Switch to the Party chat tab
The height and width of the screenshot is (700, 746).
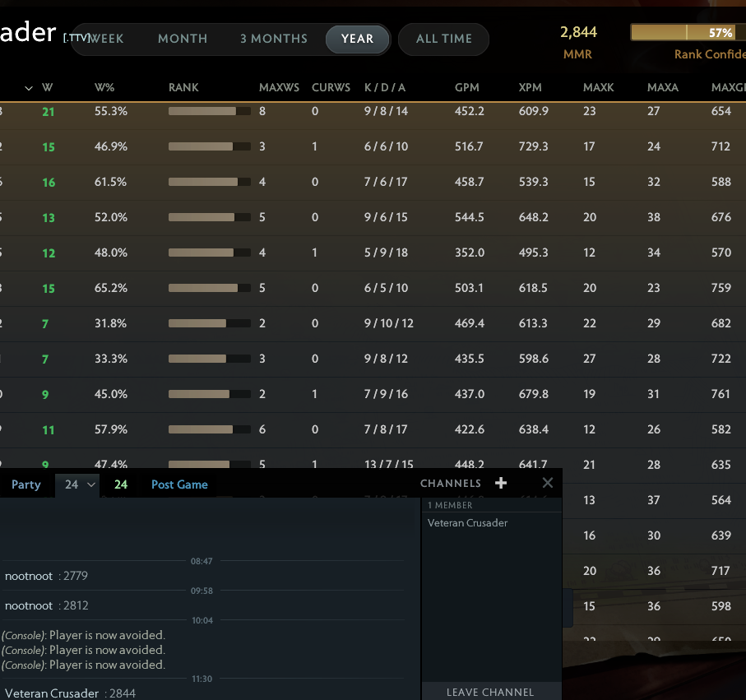[25, 484]
